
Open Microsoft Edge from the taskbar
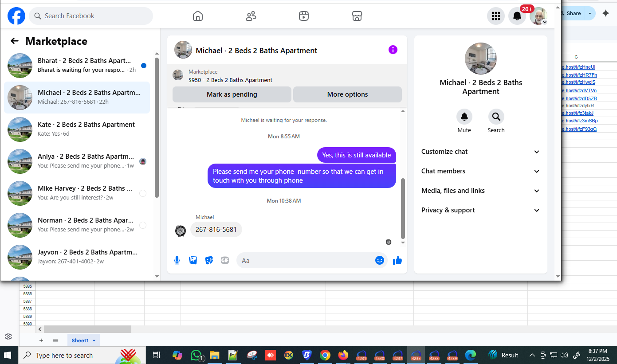471,355
